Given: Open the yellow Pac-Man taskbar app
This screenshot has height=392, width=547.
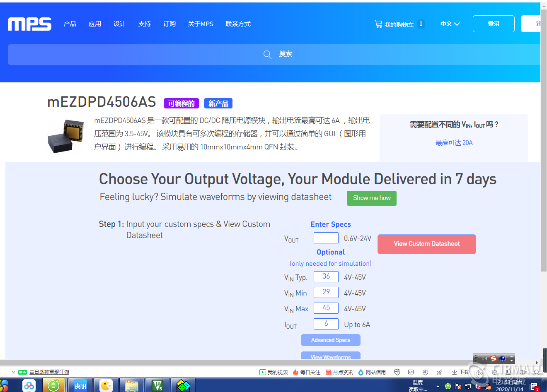Looking at the screenshot, I should click(106, 386).
